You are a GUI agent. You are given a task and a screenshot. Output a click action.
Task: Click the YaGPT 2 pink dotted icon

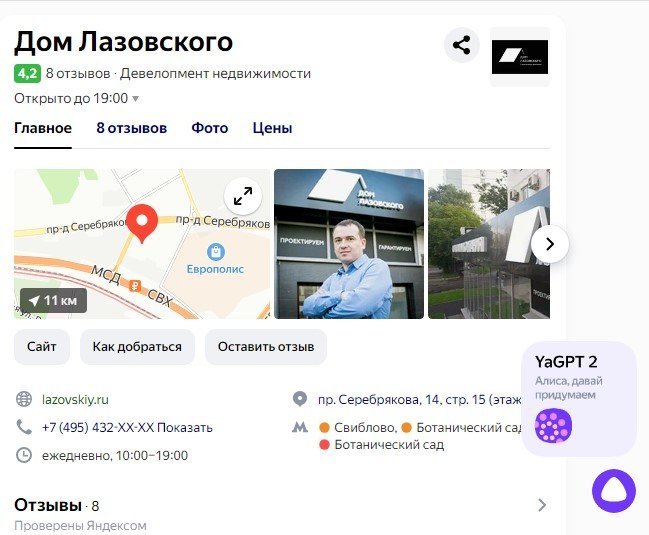[x=553, y=426]
